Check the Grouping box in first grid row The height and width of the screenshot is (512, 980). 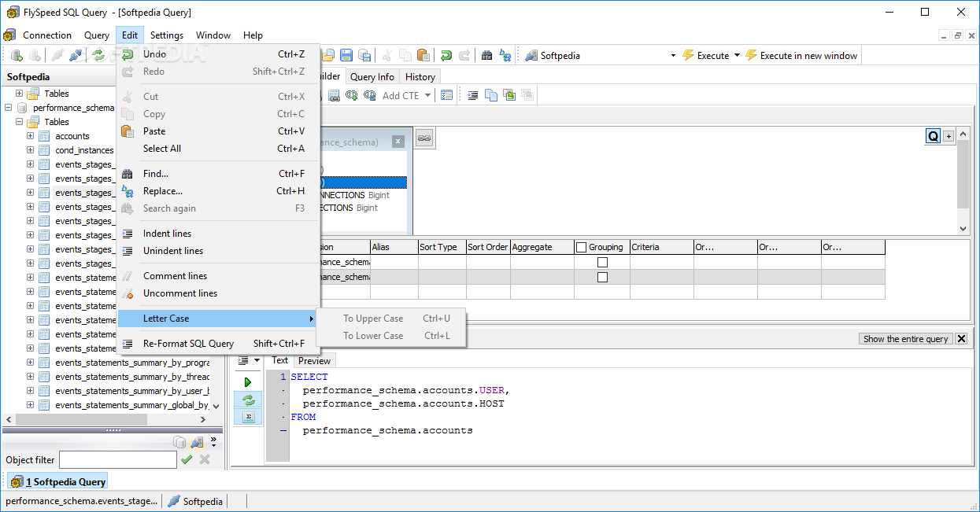[602, 262]
